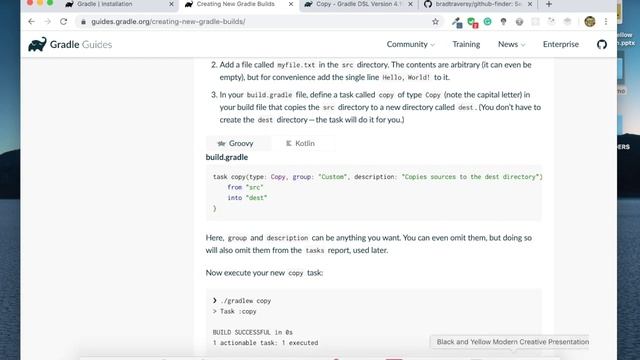Bookmark this page with star icon
The image size is (640, 360).
pyautogui.click(x=436, y=22)
